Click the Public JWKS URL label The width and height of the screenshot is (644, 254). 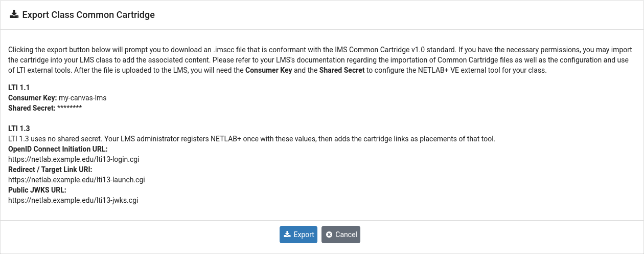pos(37,190)
